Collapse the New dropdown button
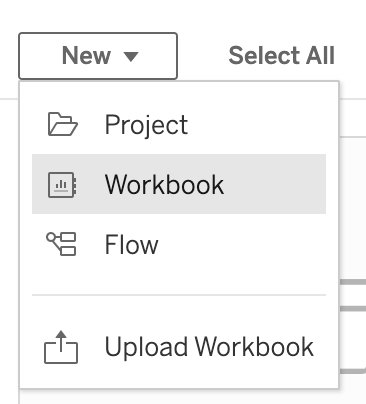 coord(98,56)
